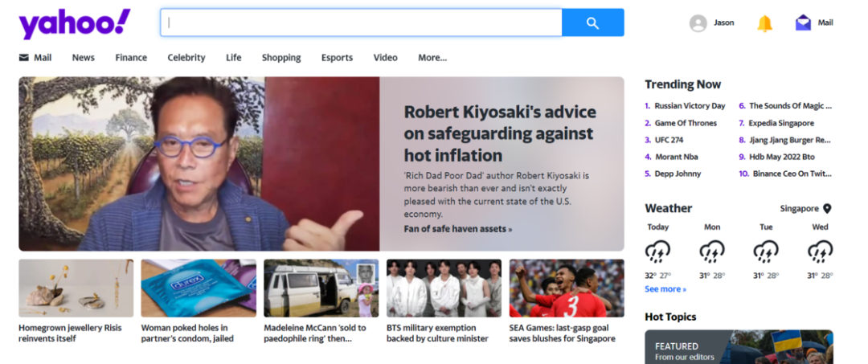Open trending topic Morant Nba
The image size is (868, 364).
[x=677, y=157]
